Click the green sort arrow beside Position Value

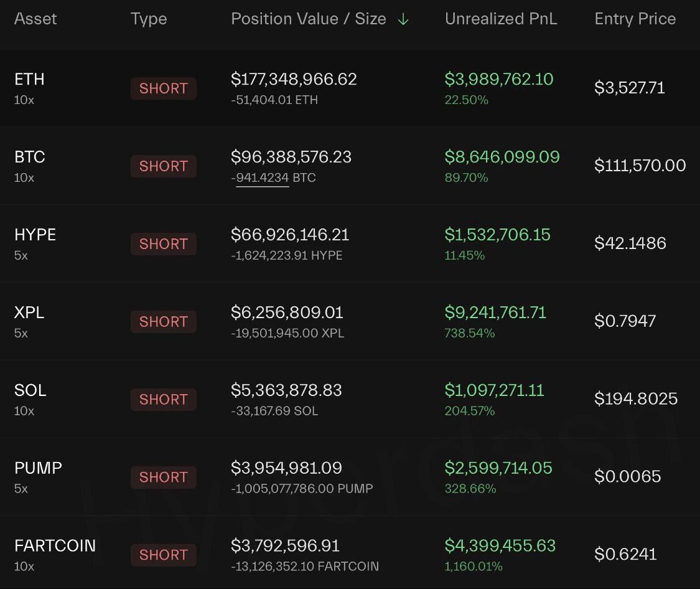(403, 19)
